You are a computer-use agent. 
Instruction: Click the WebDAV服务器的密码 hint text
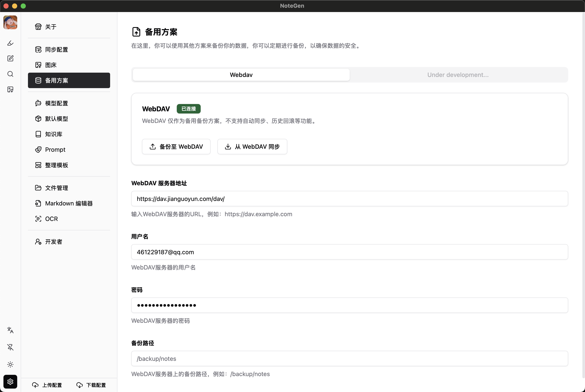(x=160, y=321)
